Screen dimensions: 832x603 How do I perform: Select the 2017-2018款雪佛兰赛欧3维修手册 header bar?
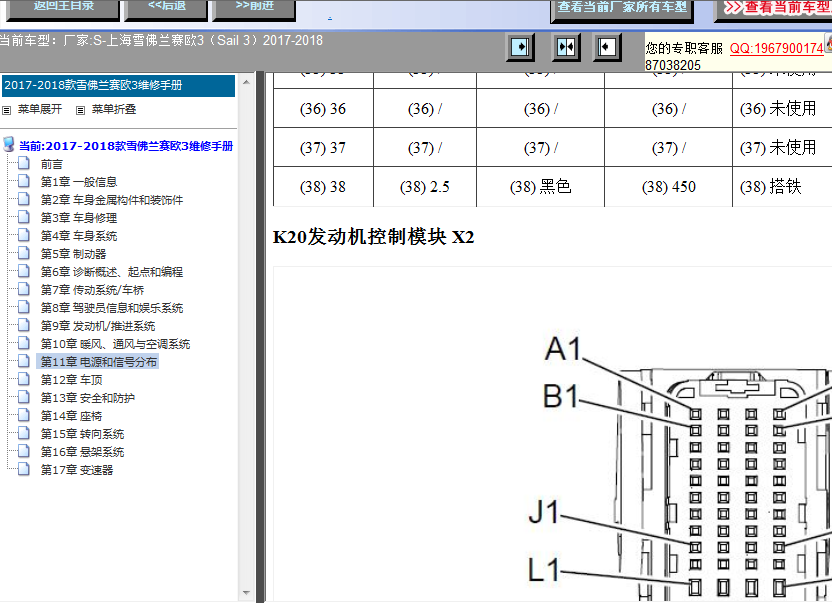[118, 85]
